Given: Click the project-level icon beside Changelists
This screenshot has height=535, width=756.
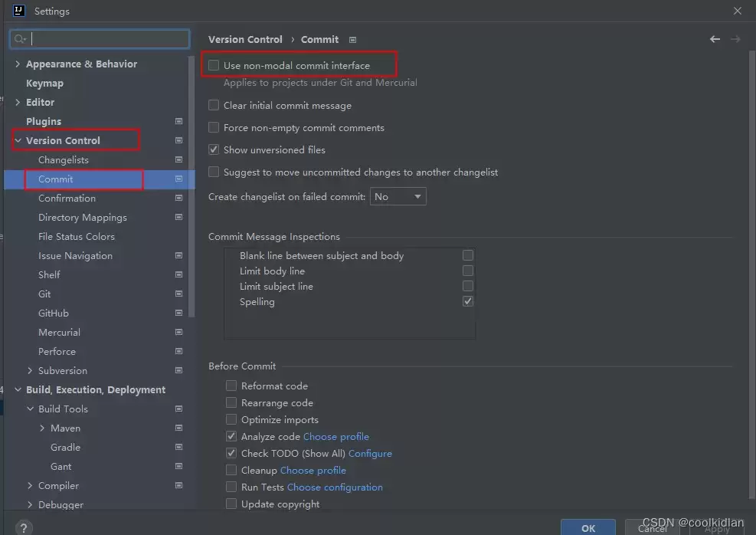Looking at the screenshot, I should pos(178,159).
